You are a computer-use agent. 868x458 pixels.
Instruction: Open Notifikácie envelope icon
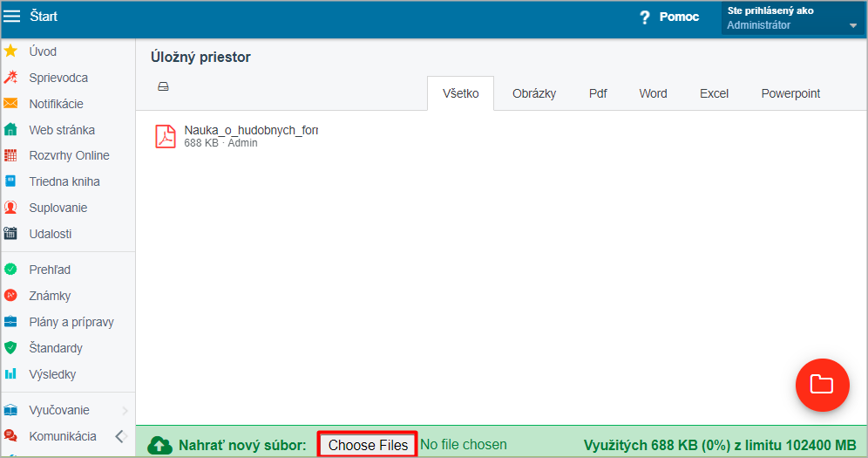pyautogui.click(x=10, y=104)
